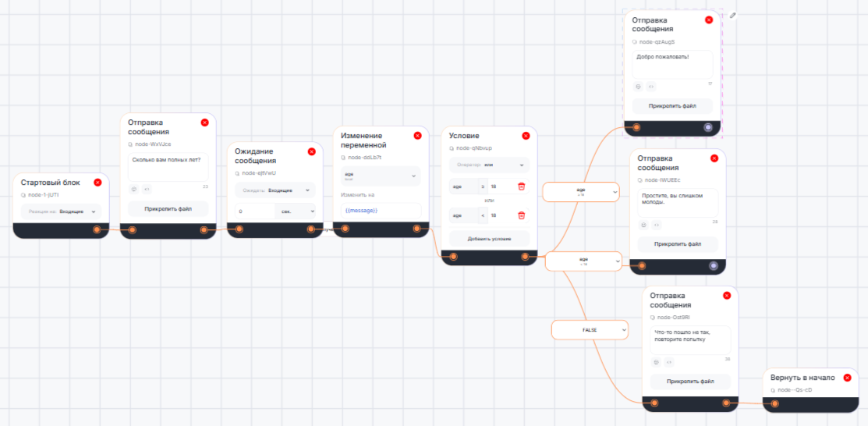Expand the 'Оператор: или' dropdown
The width and height of the screenshot is (868, 426).
point(489,165)
